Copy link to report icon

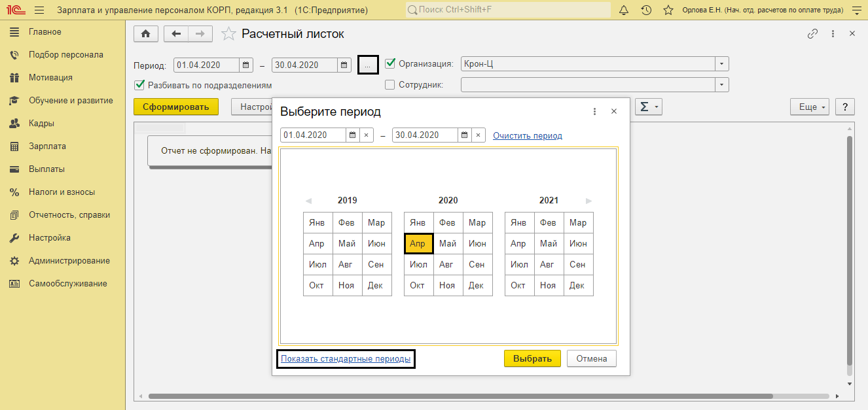tap(812, 34)
